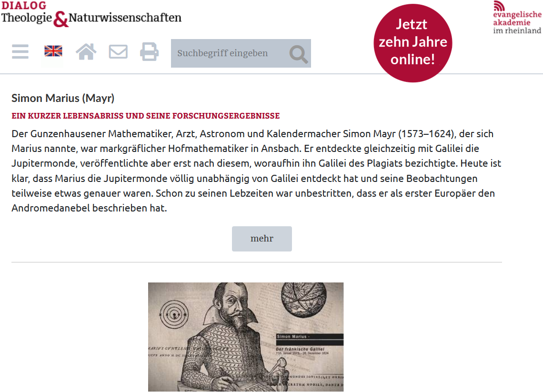Screen dimensions: 543x392
Task: Switch to English via UK flag
Action: tap(53, 51)
